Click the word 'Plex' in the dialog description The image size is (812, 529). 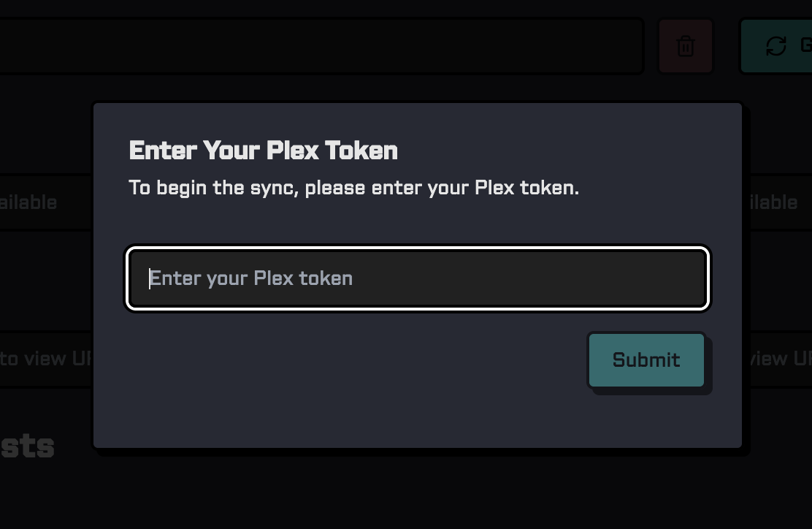point(494,188)
